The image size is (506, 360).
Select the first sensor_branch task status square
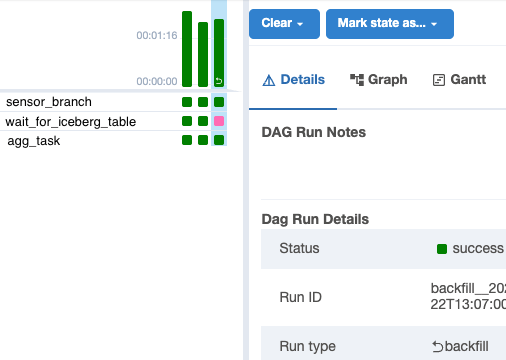(187, 102)
